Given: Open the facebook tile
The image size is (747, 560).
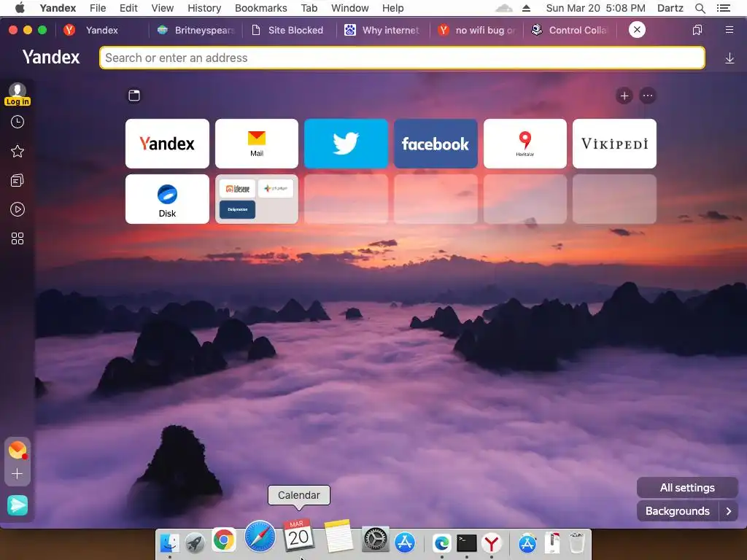Looking at the screenshot, I should pyautogui.click(x=436, y=144).
